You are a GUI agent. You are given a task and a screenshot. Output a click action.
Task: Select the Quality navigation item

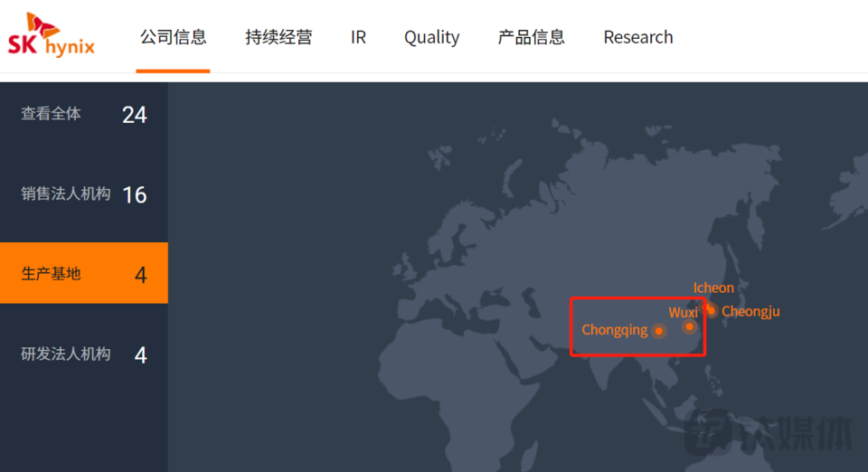pyautogui.click(x=431, y=37)
